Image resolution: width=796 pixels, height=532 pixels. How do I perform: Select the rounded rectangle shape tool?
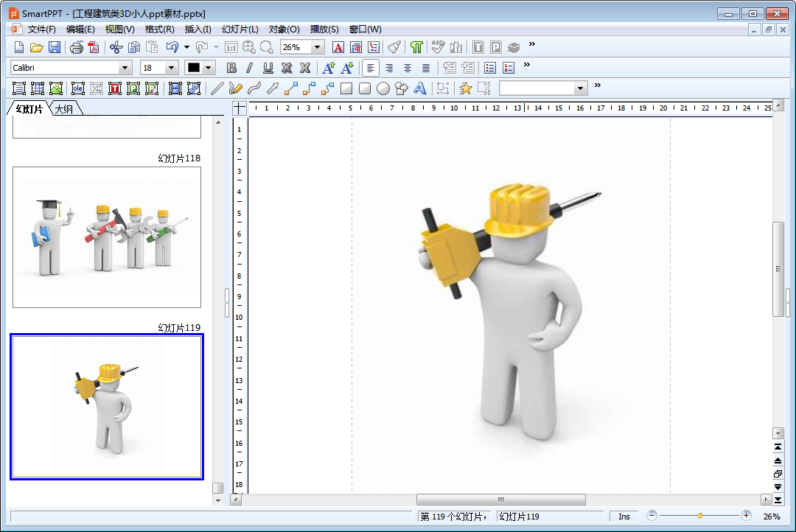pos(365,88)
